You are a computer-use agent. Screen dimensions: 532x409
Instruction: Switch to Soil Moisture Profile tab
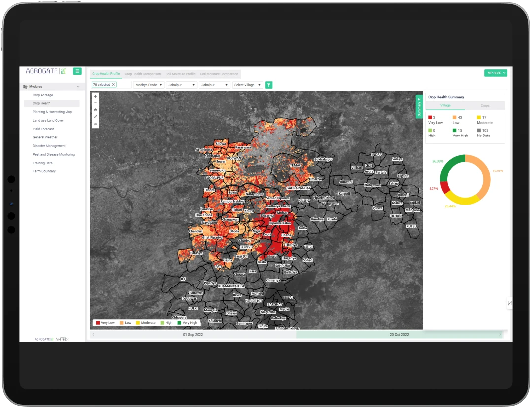(x=180, y=74)
